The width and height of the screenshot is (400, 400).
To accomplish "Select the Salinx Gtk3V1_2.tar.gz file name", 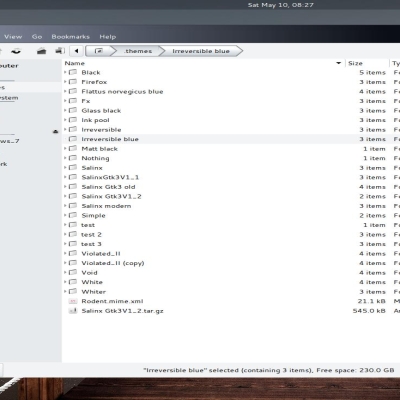I will 122,311.
